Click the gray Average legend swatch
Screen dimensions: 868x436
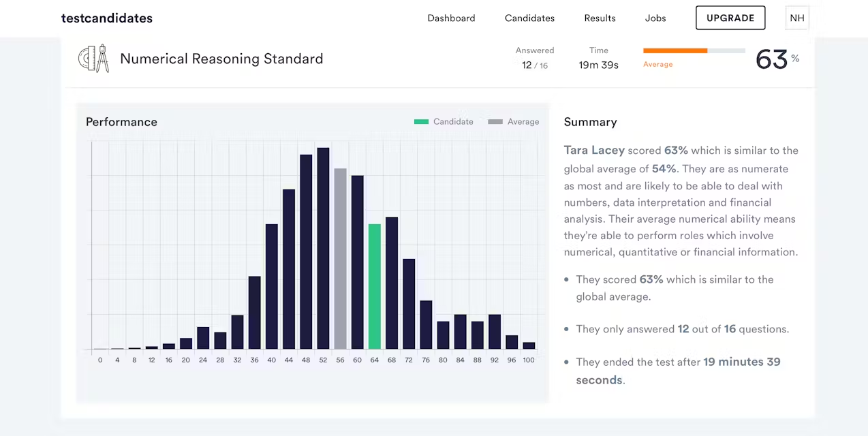(x=495, y=122)
